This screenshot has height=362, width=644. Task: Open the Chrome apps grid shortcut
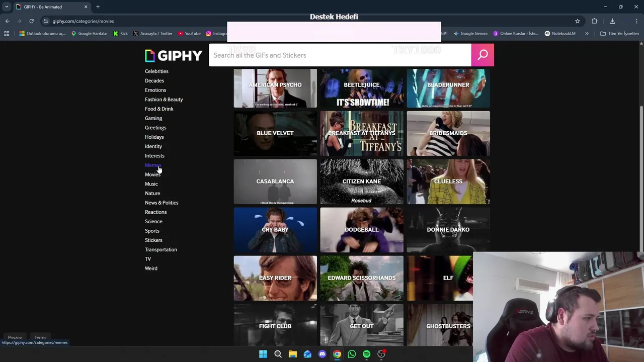[7, 34]
